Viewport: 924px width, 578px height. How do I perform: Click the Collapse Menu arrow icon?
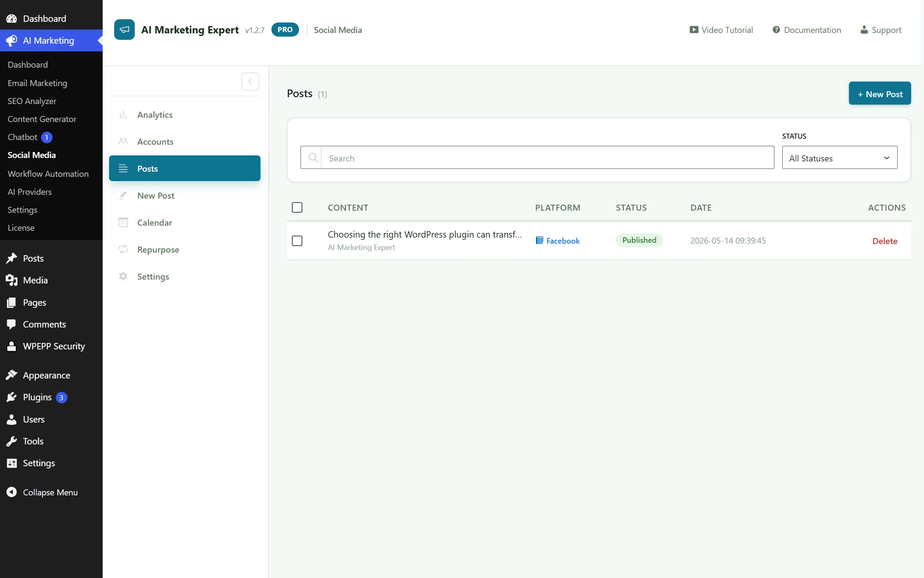click(12, 492)
